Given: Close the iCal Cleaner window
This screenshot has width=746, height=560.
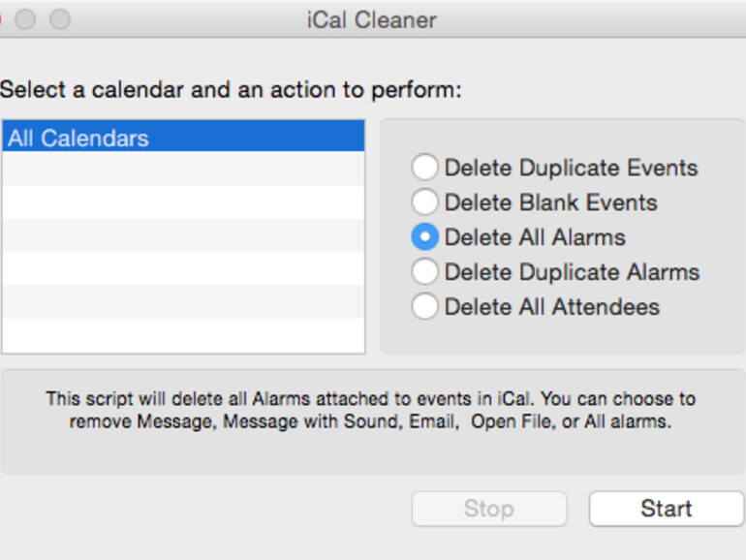Looking at the screenshot, I should click(1, 19).
